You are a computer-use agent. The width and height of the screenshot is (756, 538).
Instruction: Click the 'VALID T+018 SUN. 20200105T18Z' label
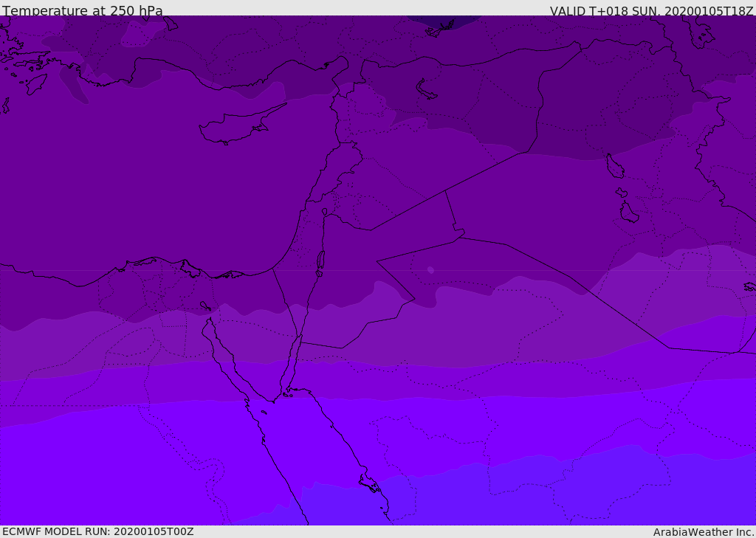pyautogui.click(x=651, y=11)
